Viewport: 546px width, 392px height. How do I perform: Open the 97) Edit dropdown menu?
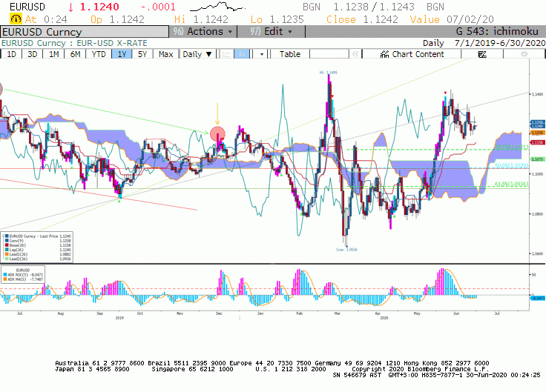pos(272,32)
